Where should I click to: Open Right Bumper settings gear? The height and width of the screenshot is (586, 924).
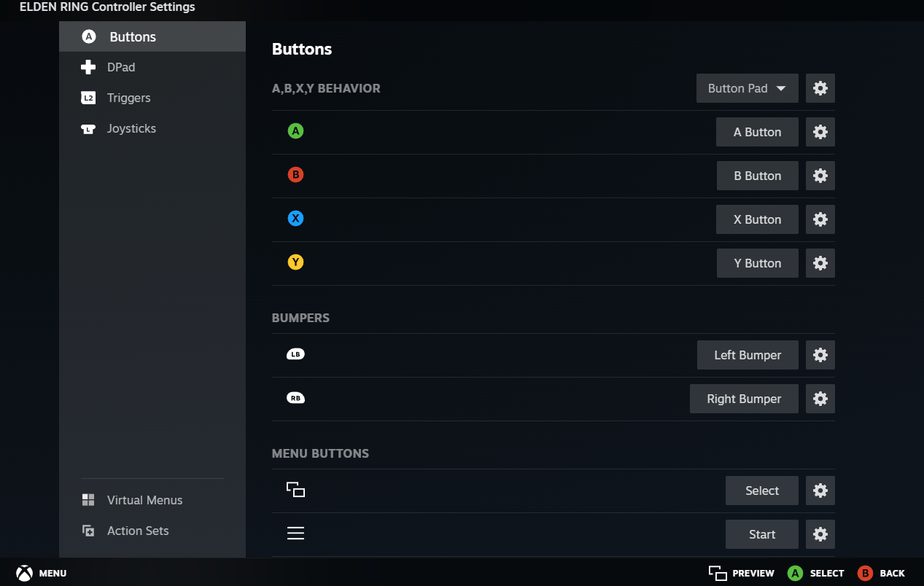tap(820, 399)
